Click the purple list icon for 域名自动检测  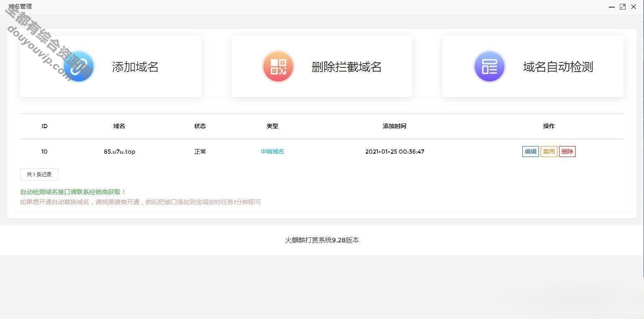click(x=490, y=67)
